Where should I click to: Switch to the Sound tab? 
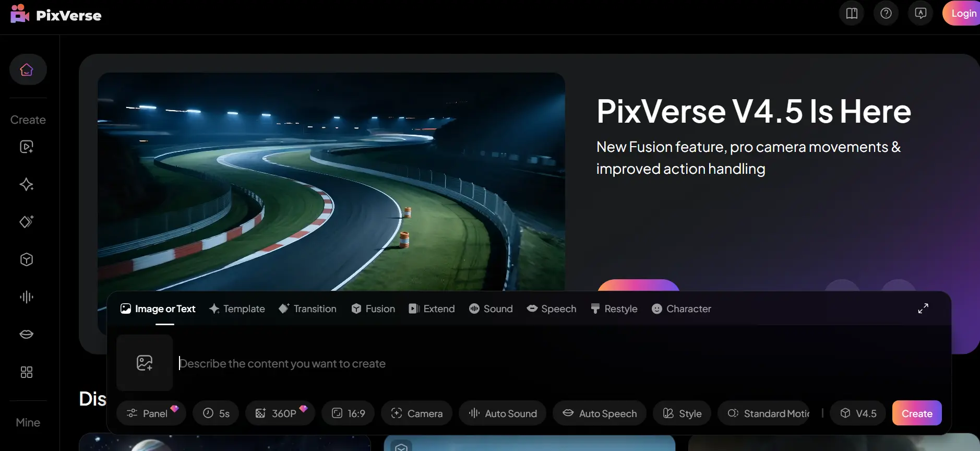coord(491,309)
